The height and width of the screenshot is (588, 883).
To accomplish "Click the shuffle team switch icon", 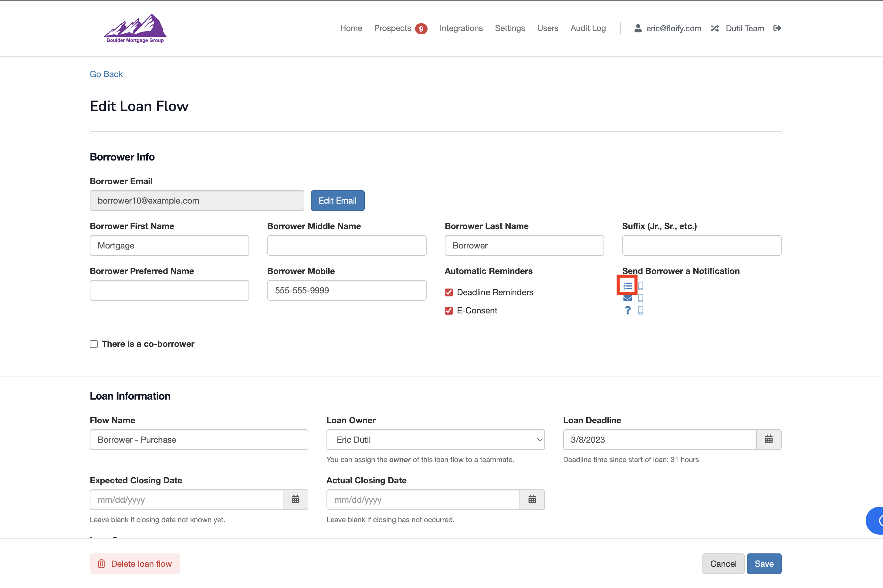I will pos(714,28).
